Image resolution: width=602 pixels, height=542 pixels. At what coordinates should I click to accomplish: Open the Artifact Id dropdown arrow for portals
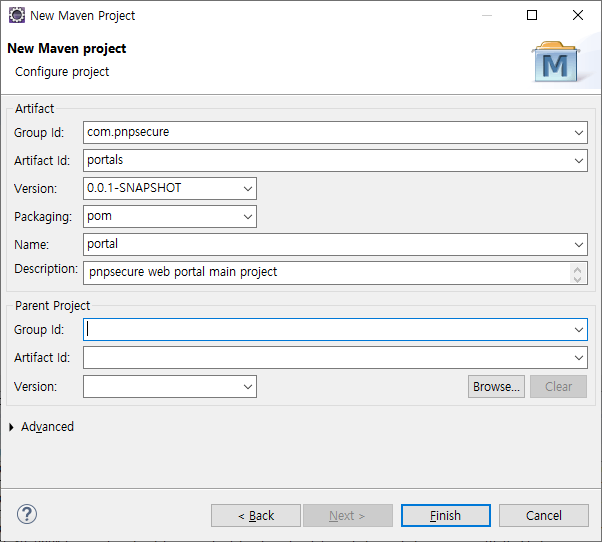click(579, 161)
